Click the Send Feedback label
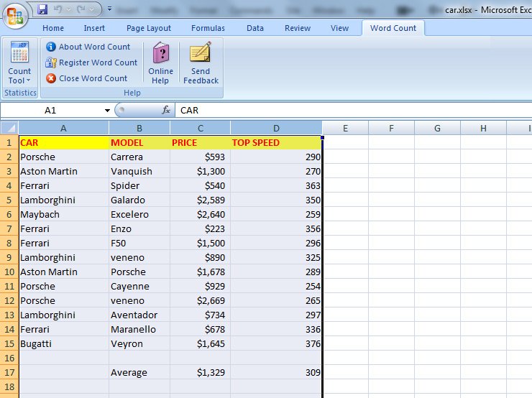This screenshot has height=398, width=532. [201, 76]
